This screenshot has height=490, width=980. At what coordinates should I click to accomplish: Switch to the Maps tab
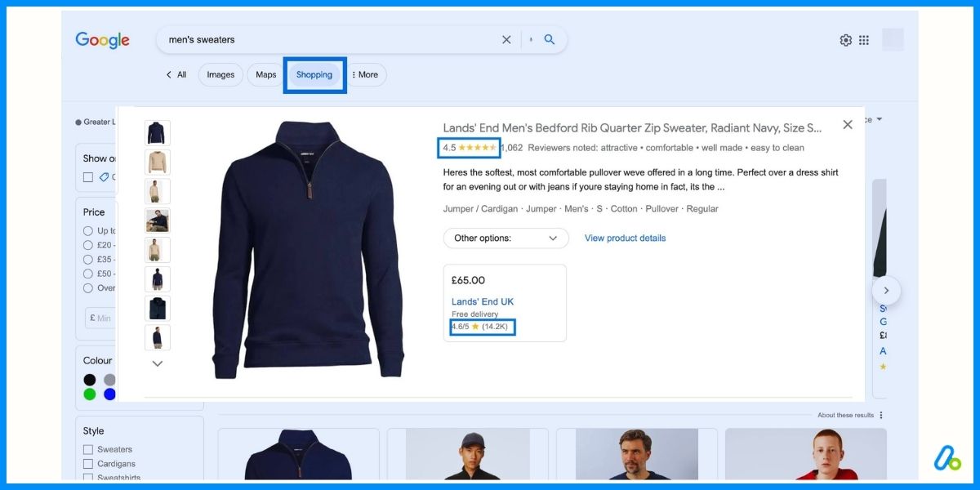(266, 74)
